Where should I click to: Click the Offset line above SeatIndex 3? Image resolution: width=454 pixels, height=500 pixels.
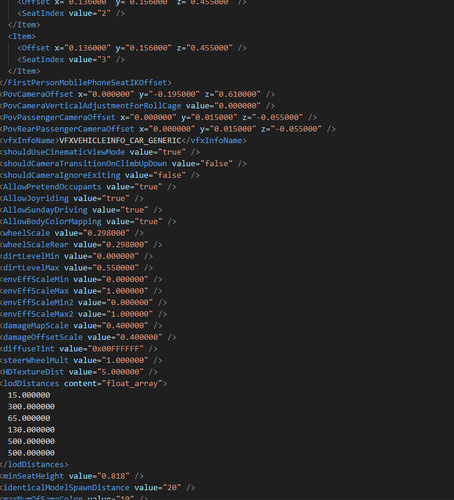pyautogui.click(x=132, y=48)
